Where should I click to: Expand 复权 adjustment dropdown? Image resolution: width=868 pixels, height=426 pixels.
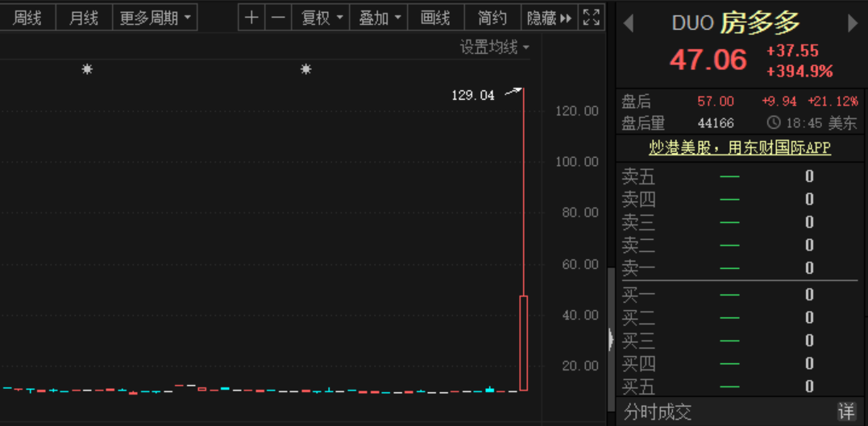(x=322, y=18)
